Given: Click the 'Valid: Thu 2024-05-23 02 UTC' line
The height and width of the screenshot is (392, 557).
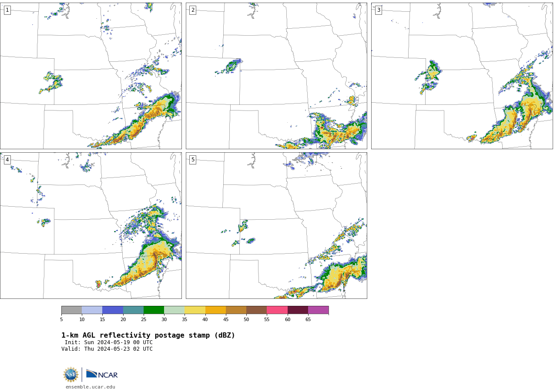Looking at the screenshot, I should point(107,349).
